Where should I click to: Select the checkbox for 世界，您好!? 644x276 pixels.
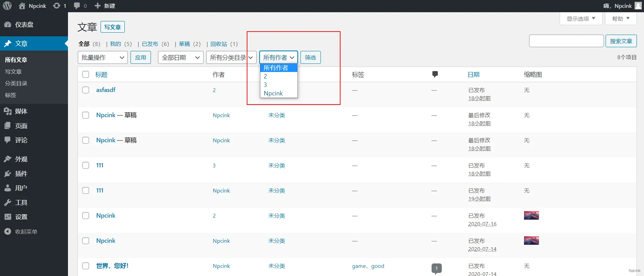pyautogui.click(x=86, y=266)
